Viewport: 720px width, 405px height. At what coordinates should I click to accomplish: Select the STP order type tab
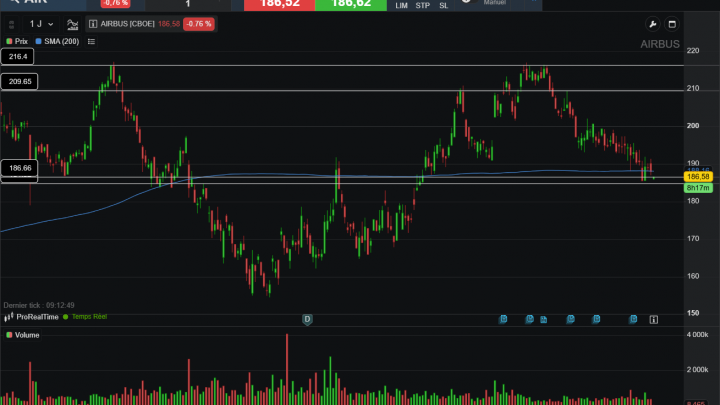422,6
